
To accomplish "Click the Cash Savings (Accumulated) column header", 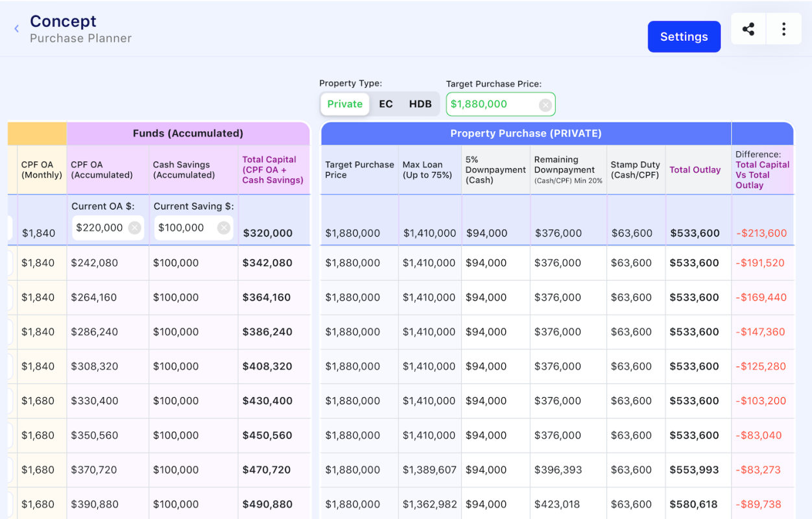I will point(193,170).
